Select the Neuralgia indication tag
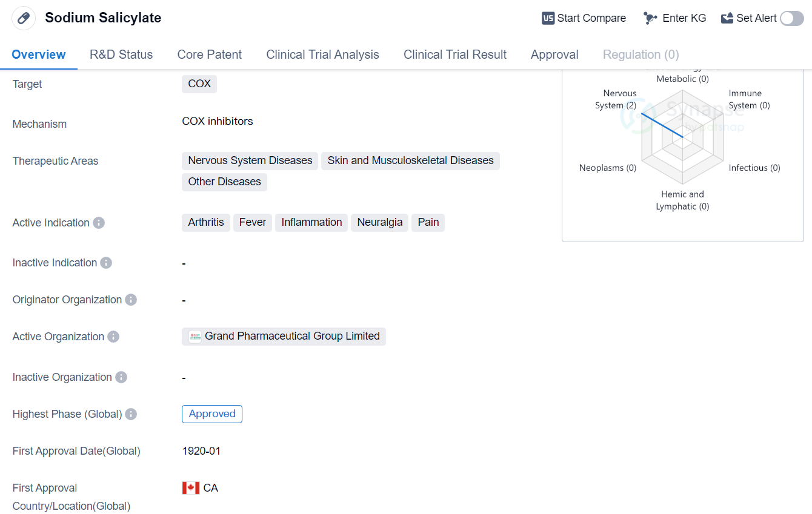This screenshot has height=514, width=812. pyautogui.click(x=379, y=222)
